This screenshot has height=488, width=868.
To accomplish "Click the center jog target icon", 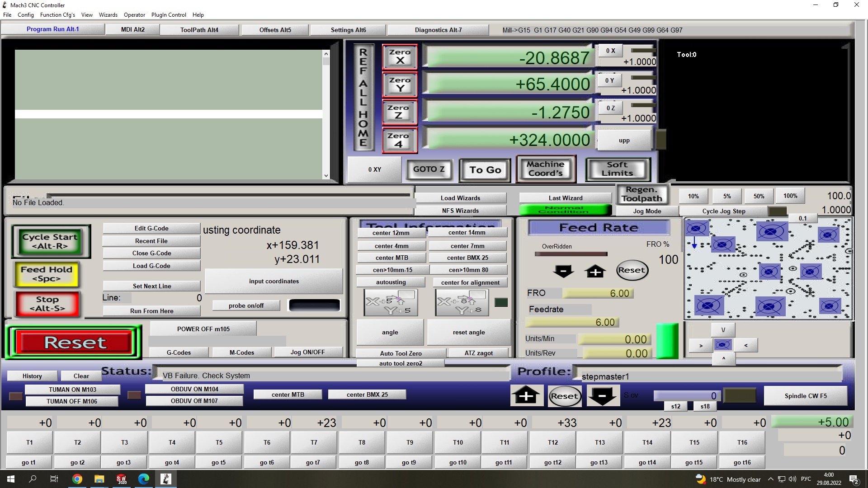I will click(722, 345).
